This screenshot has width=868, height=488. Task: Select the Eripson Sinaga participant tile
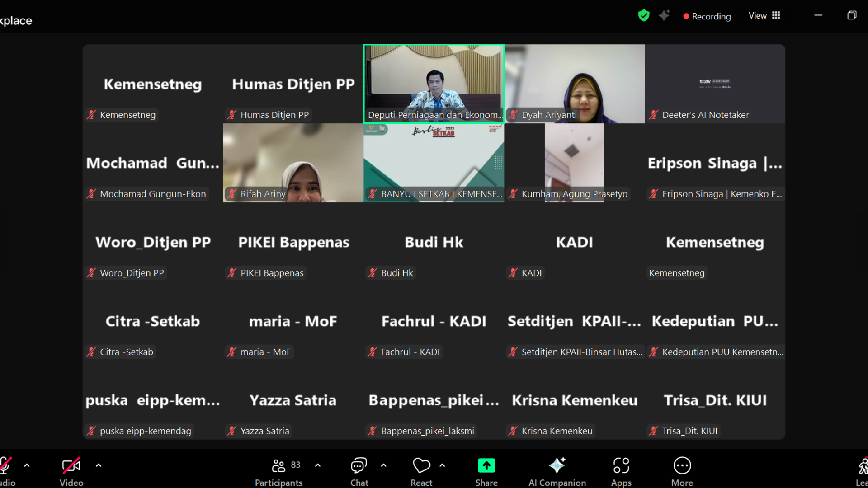(x=715, y=163)
